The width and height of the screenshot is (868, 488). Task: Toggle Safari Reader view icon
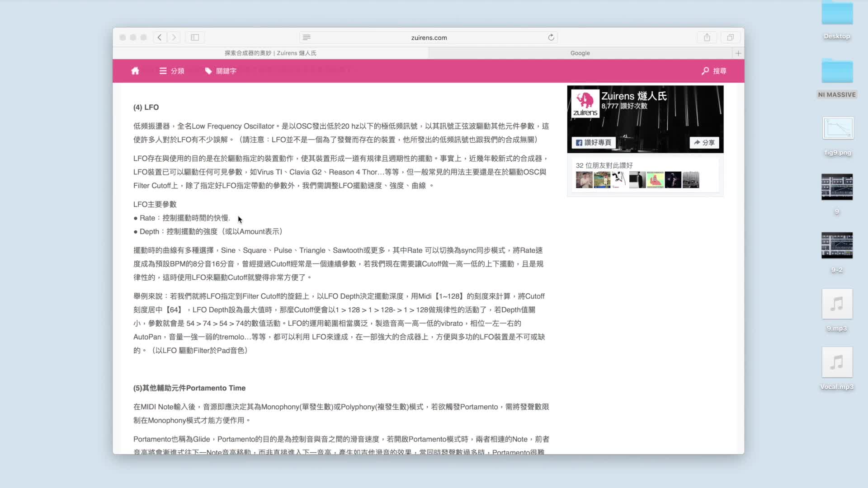(307, 38)
